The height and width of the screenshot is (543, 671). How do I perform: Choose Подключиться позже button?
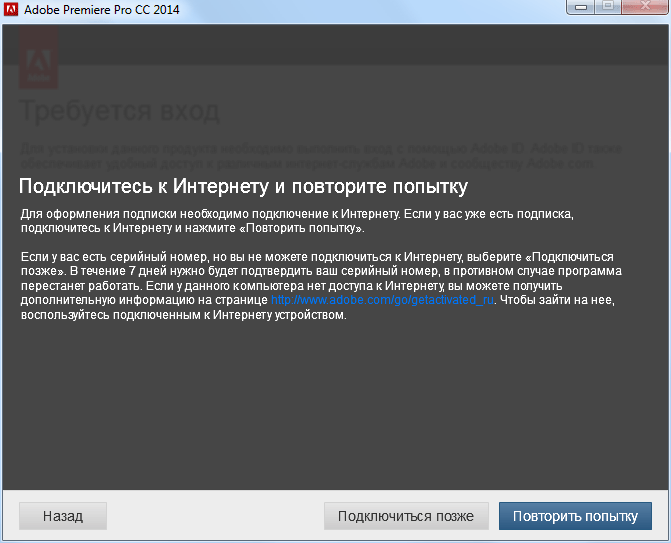(406, 516)
